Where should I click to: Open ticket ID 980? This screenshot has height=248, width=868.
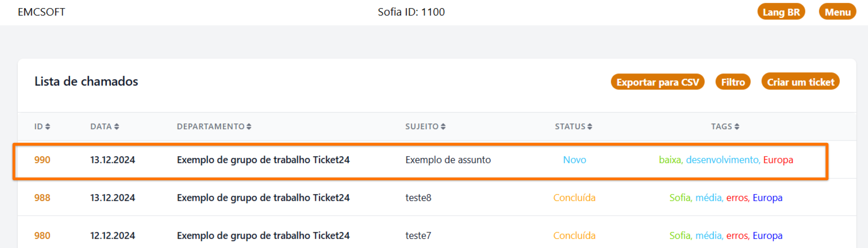click(43, 236)
